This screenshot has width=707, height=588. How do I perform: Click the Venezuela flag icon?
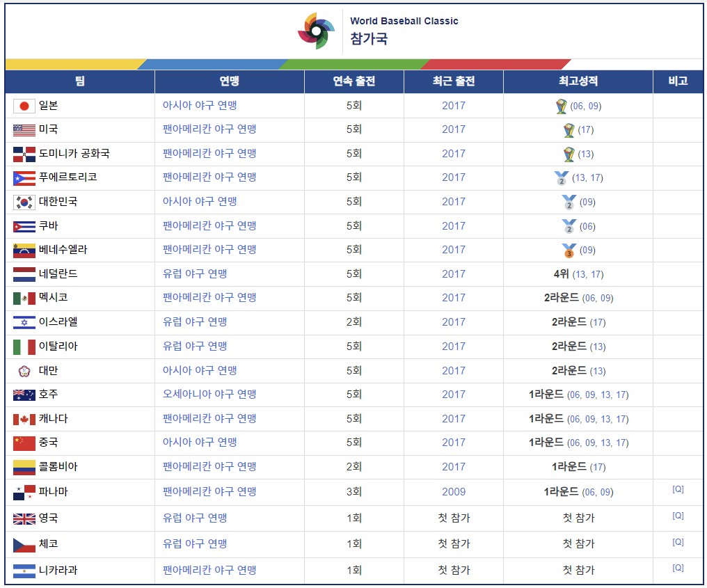(24, 251)
